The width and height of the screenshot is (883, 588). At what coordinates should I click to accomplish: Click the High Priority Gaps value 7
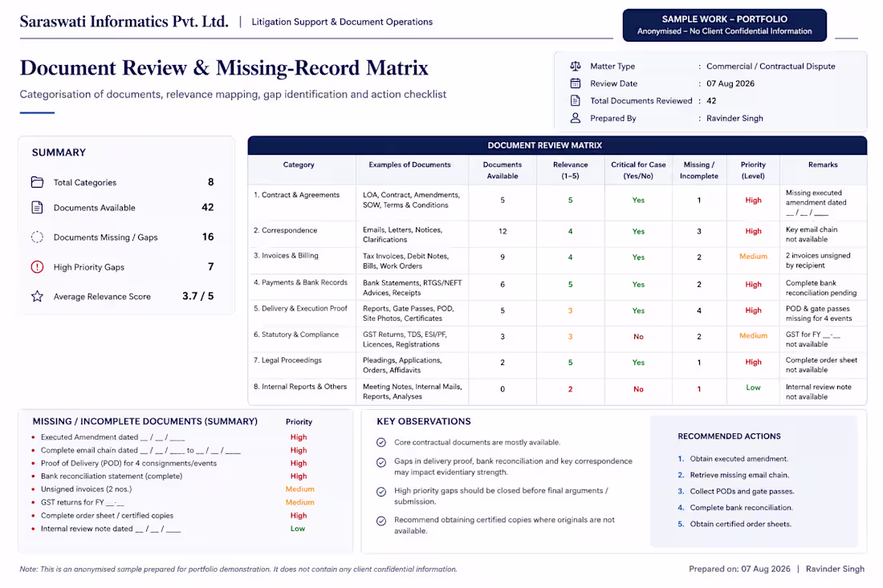210,266
